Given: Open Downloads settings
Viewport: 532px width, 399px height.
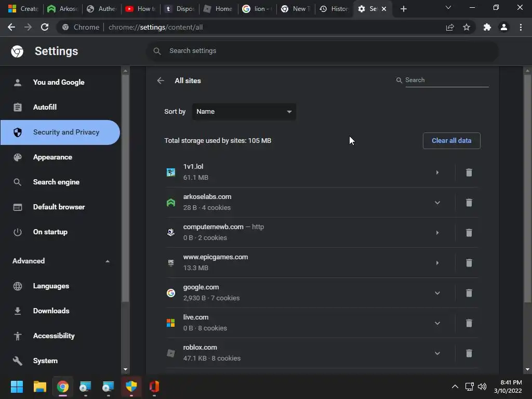Looking at the screenshot, I should [x=60, y=311].
